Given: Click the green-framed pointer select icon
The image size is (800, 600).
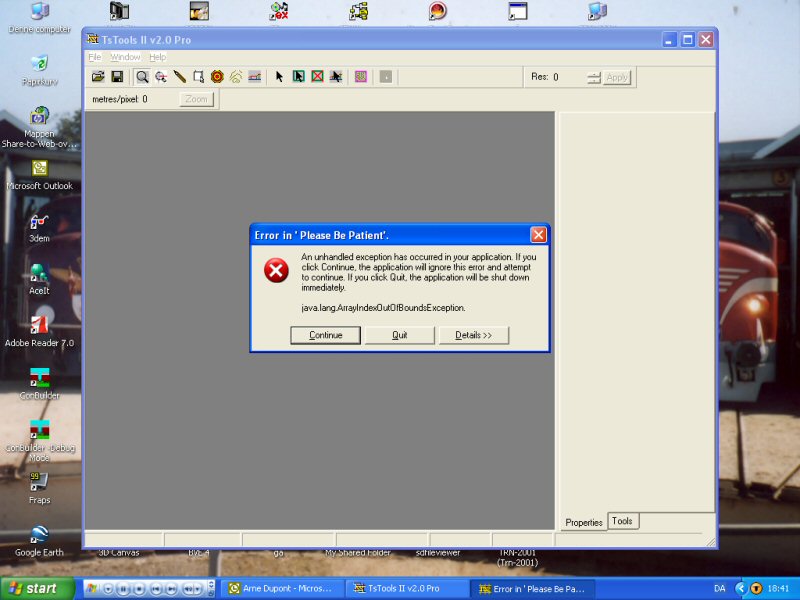Looking at the screenshot, I should (x=298, y=77).
